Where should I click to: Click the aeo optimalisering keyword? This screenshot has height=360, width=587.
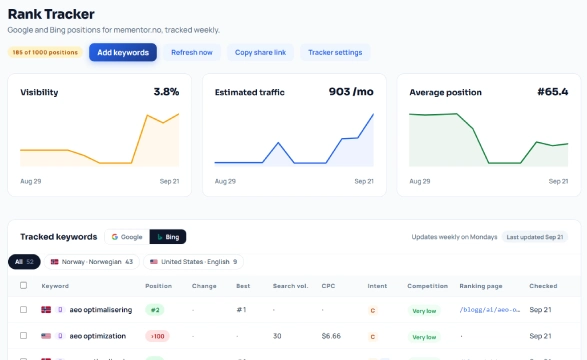(101, 310)
